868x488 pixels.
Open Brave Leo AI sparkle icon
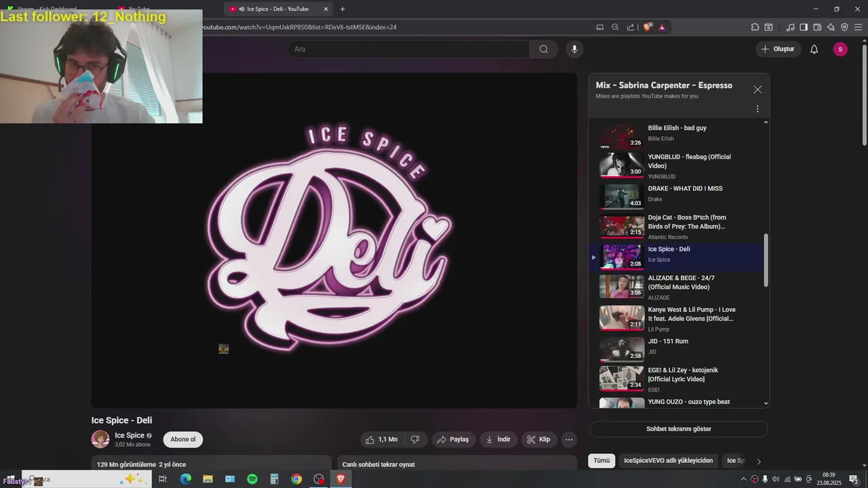[831, 27]
